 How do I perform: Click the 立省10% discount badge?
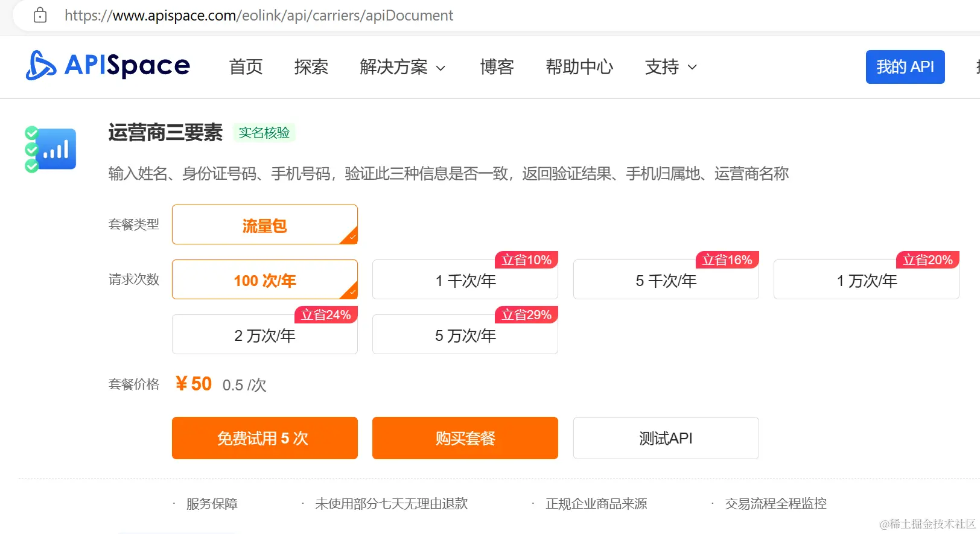click(x=526, y=259)
